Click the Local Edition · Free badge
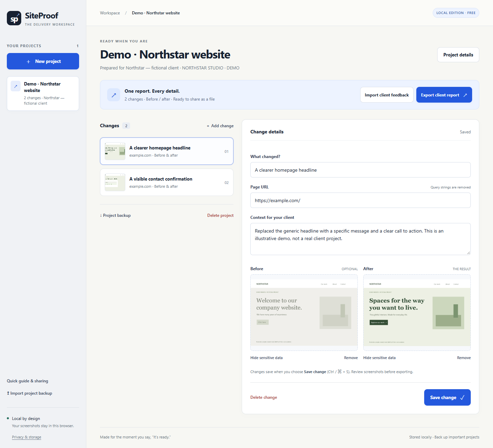Viewport: 493px width, 448px height. point(456,13)
